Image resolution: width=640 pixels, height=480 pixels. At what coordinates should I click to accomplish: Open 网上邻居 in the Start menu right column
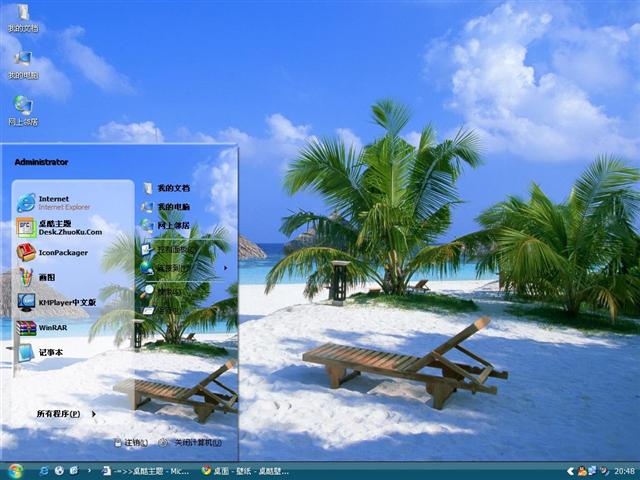pos(166,225)
